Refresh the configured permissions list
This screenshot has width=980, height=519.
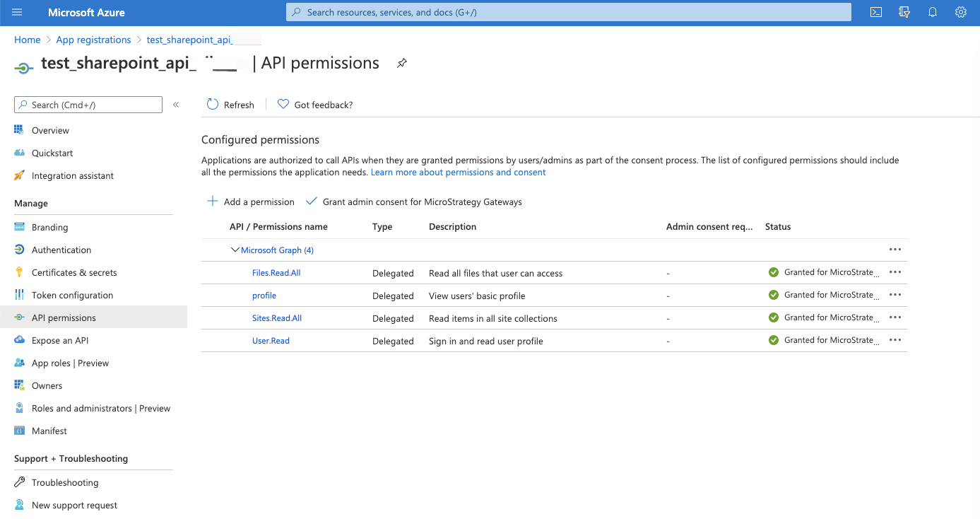coord(230,104)
